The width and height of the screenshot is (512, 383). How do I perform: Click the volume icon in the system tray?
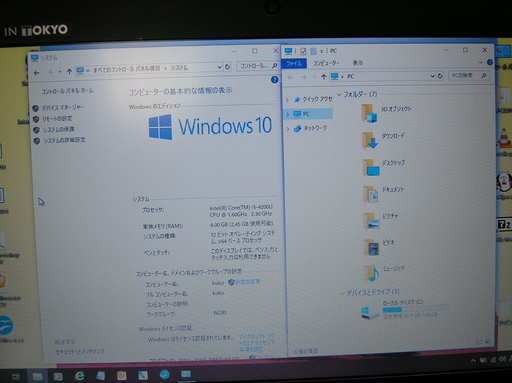point(503,359)
